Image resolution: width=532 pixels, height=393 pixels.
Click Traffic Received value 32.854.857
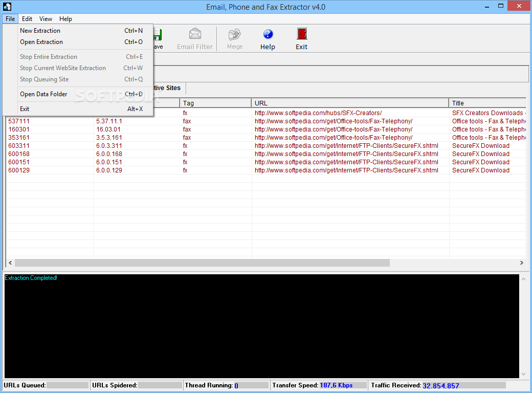(441, 386)
